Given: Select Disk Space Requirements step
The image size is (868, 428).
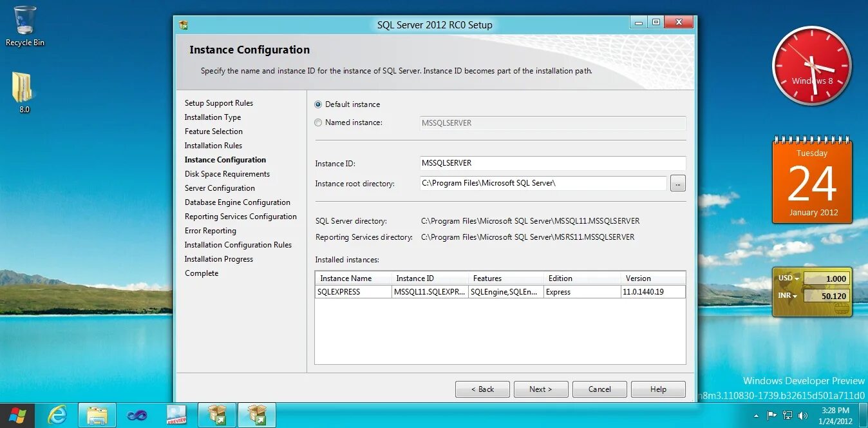Looking at the screenshot, I should pyautogui.click(x=227, y=174).
